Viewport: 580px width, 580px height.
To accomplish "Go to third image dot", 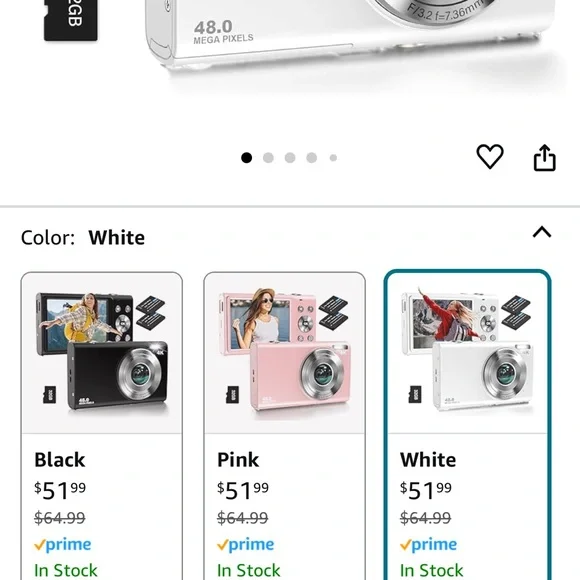I will coord(290,158).
